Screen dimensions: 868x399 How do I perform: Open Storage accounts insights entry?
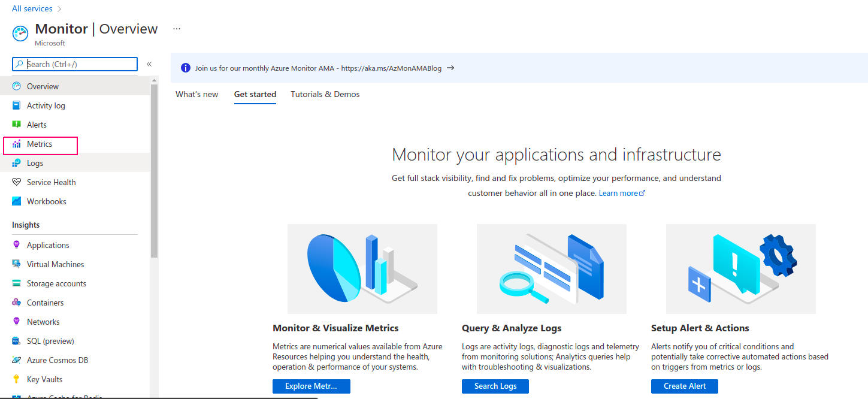[x=75, y=283]
